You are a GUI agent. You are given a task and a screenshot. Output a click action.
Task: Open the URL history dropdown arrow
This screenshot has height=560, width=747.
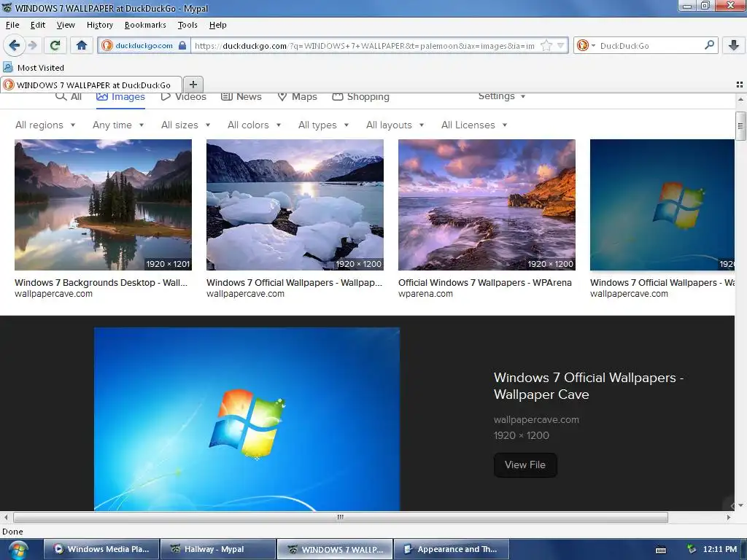pos(561,46)
